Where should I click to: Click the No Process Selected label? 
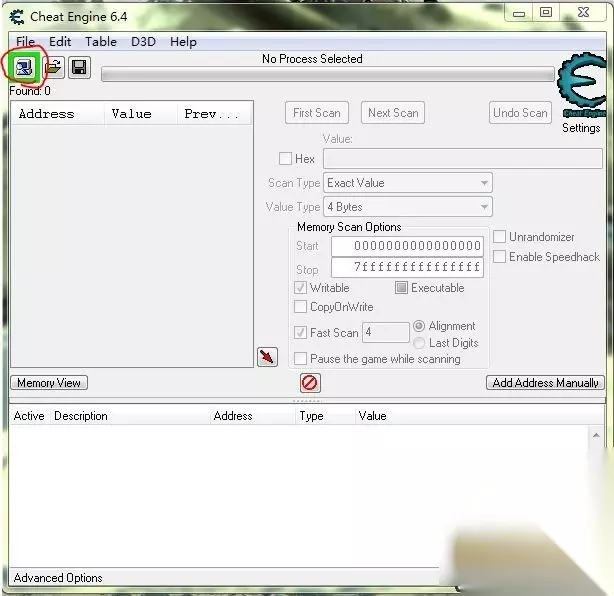coord(312,59)
